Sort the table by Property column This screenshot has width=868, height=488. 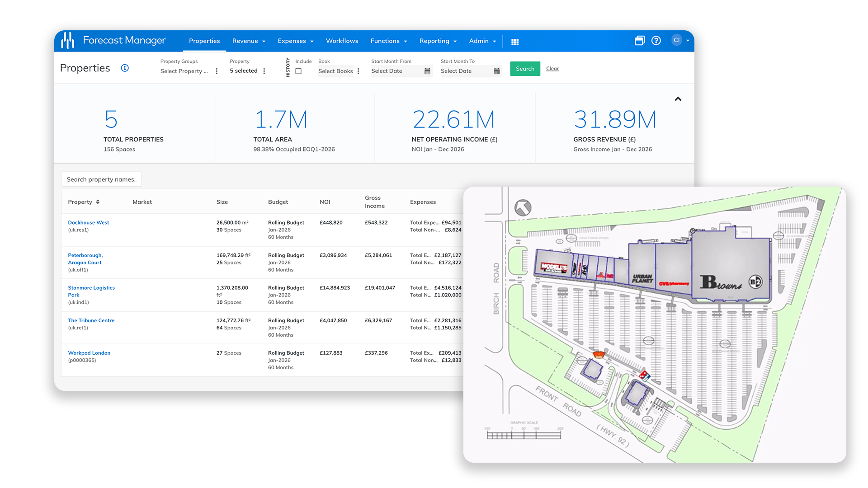point(84,202)
